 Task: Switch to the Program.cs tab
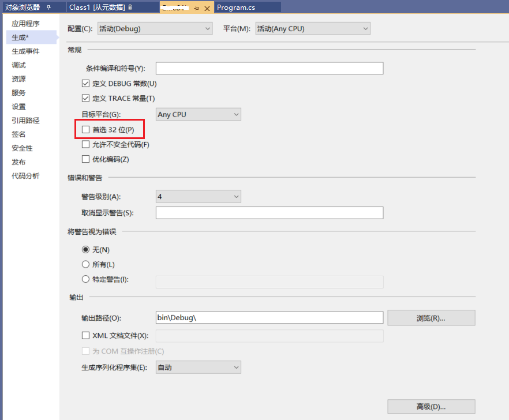click(x=236, y=7)
